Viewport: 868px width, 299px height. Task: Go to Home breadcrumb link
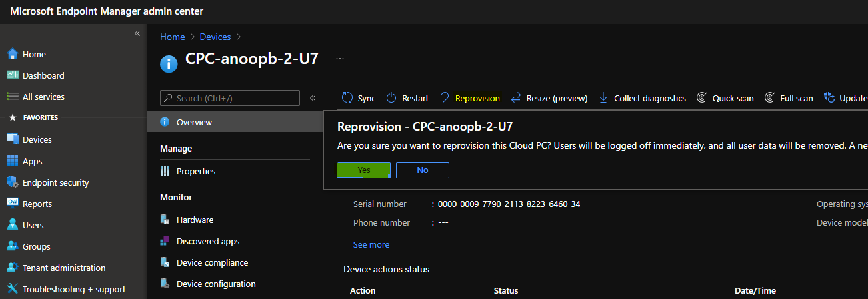(173, 37)
